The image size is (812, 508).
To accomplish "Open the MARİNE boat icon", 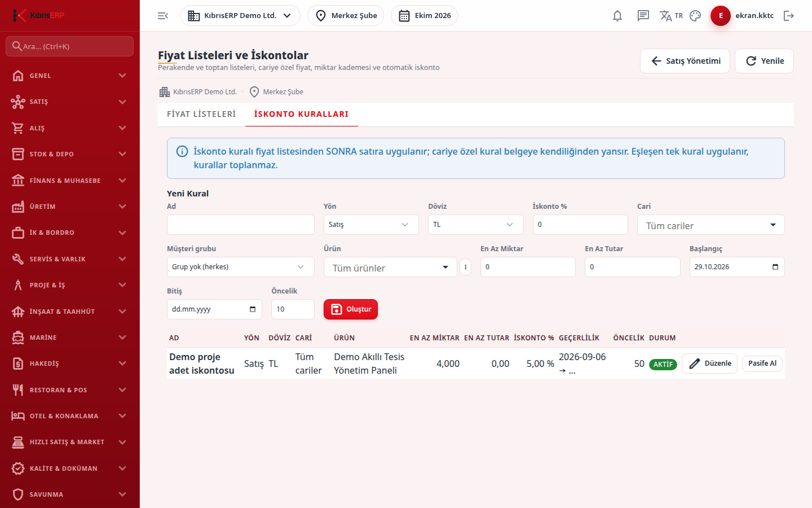I will tap(18, 338).
